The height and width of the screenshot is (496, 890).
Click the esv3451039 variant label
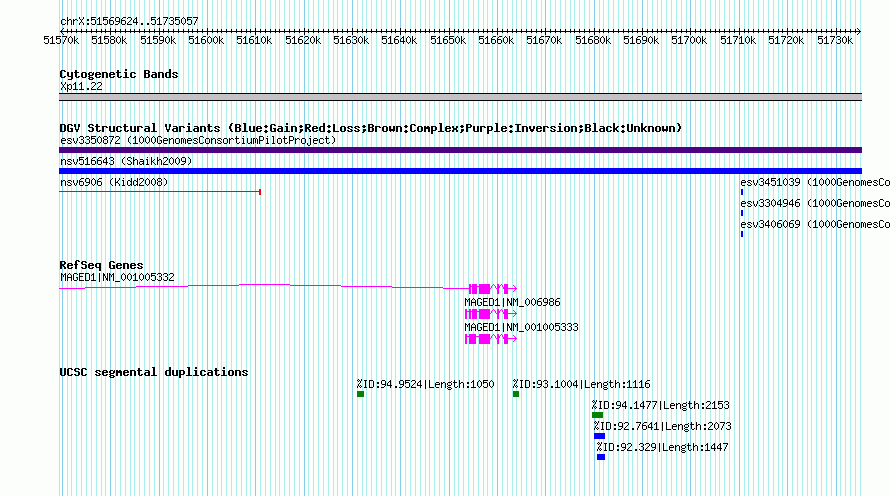tap(815, 183)
